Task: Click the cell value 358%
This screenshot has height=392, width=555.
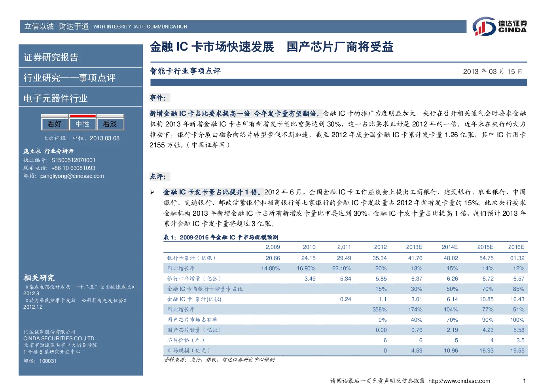Action: pyautogui.click(x=379, y=309)
